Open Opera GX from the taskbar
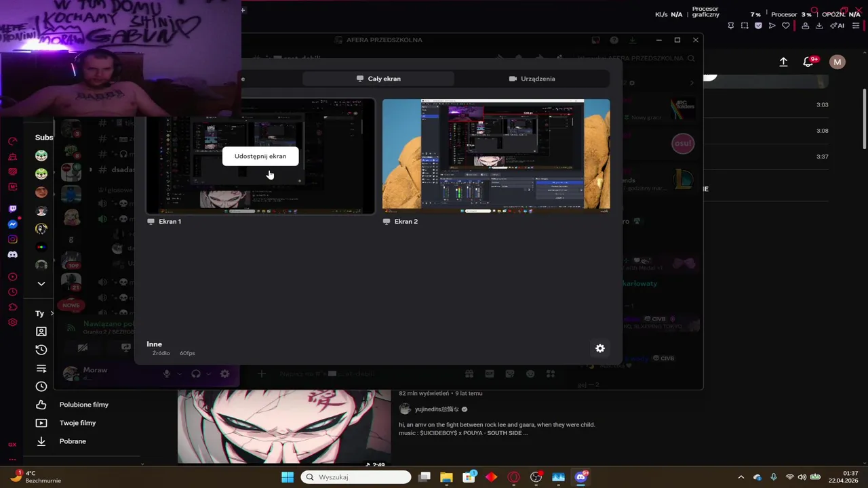868x488 pixels. (x=513, y=477)
